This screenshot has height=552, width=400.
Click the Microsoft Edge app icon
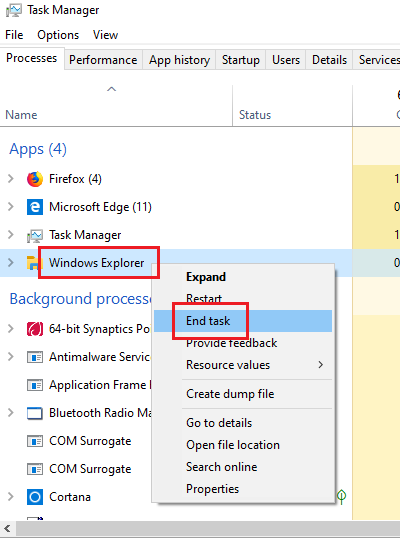pos(35,207)
